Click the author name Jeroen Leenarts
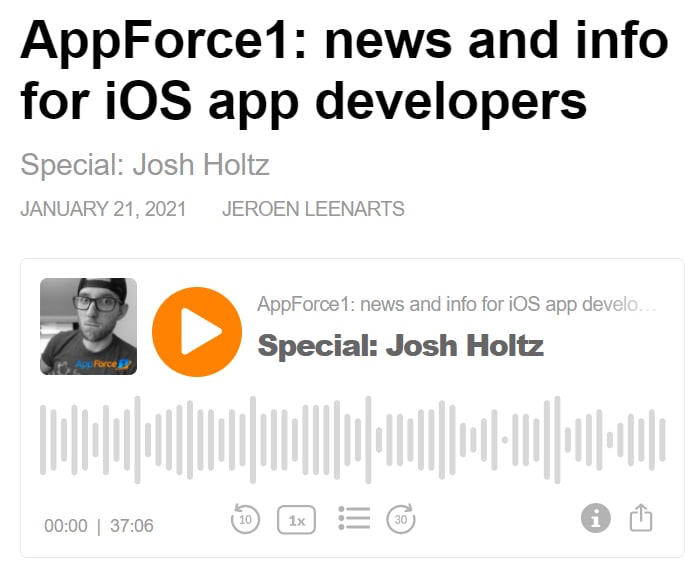 312,209
